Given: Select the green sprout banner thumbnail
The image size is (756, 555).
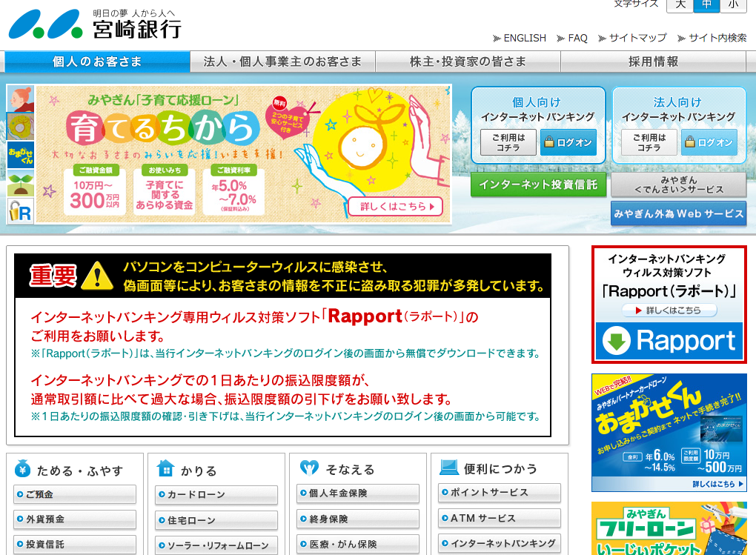Looking at the screenshot, I should coord(21,183).
